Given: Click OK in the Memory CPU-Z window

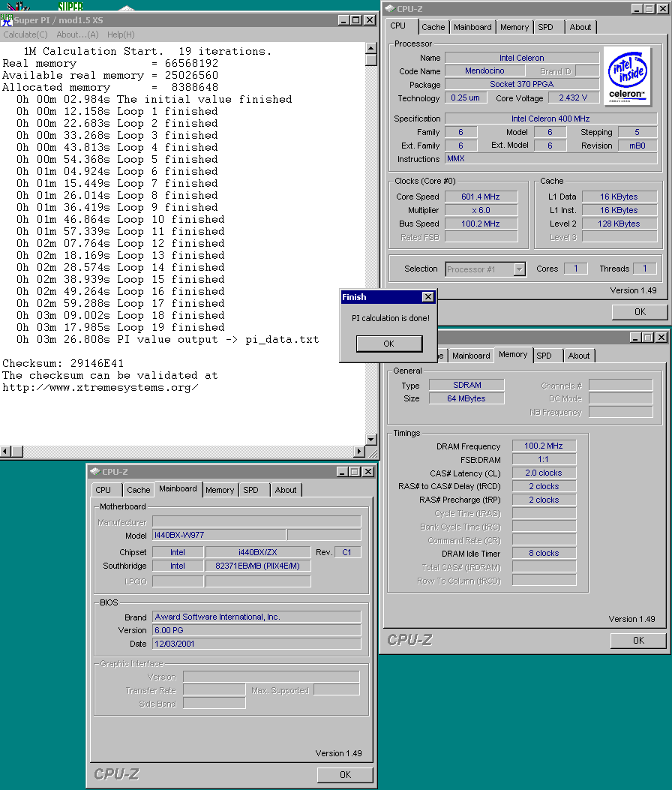Looking at the screenshot, I should pyautogui.click(x=638, y=641).
